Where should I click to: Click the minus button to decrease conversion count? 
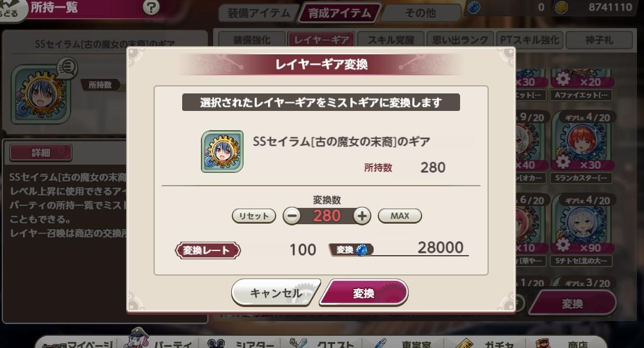click(291, 216)
